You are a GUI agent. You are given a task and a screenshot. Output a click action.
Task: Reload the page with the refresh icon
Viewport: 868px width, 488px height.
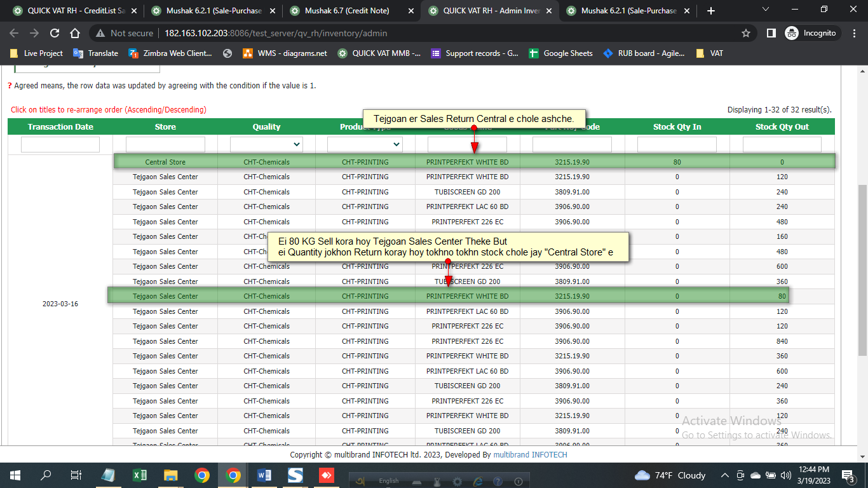(55, 33)
